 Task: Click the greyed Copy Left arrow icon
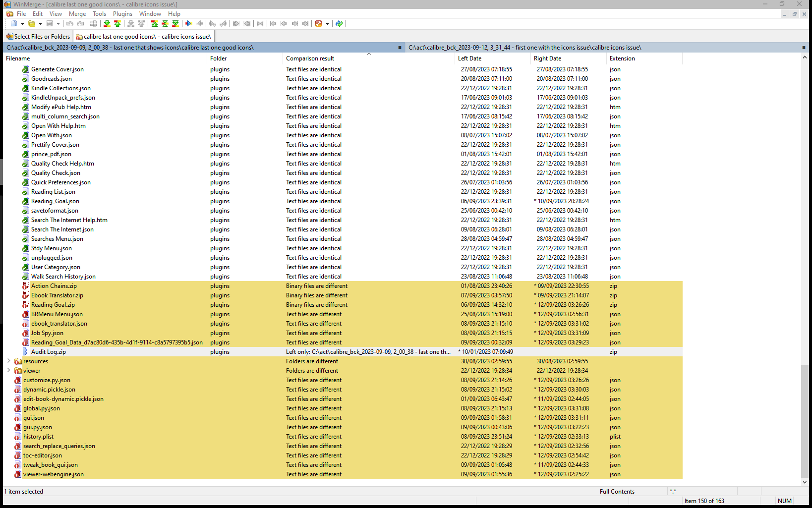200,24
